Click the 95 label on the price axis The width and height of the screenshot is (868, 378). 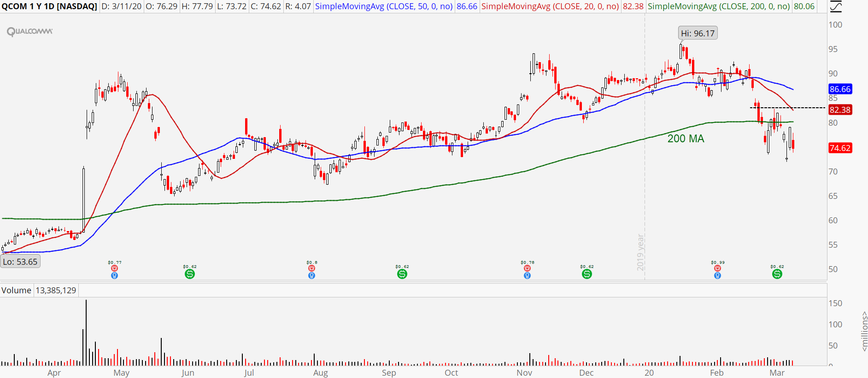[833, 49]
